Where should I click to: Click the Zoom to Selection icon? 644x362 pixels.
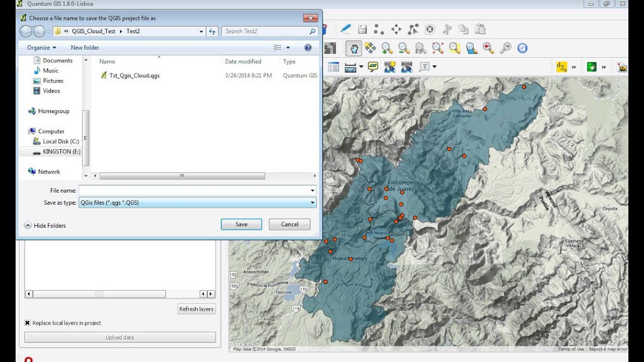pos(455,48)
